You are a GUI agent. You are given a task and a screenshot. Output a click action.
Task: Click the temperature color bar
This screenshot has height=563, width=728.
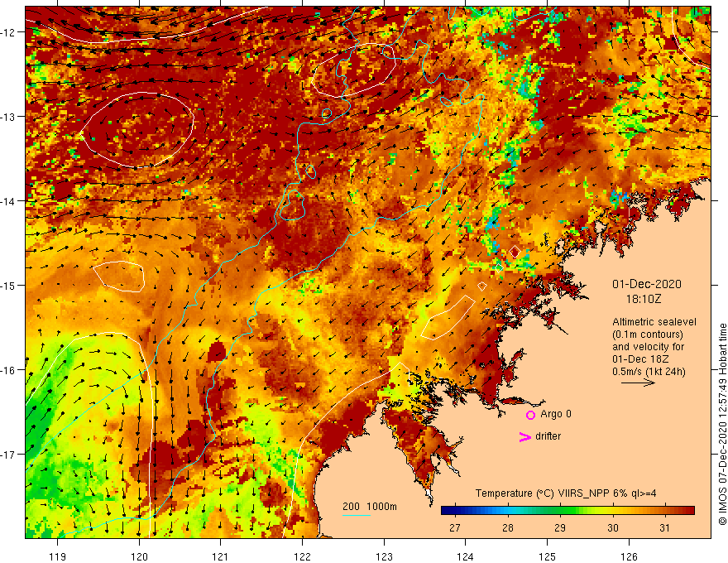(x=568, y=511)
